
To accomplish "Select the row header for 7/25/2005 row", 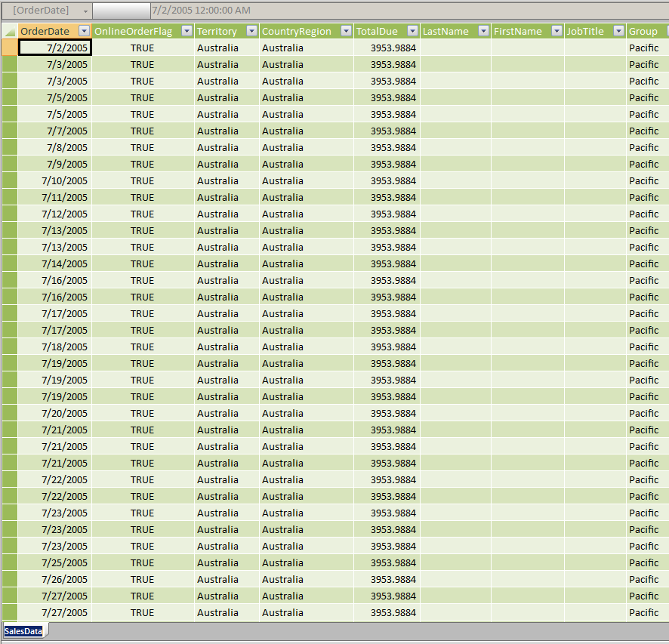I will (10, 562).
